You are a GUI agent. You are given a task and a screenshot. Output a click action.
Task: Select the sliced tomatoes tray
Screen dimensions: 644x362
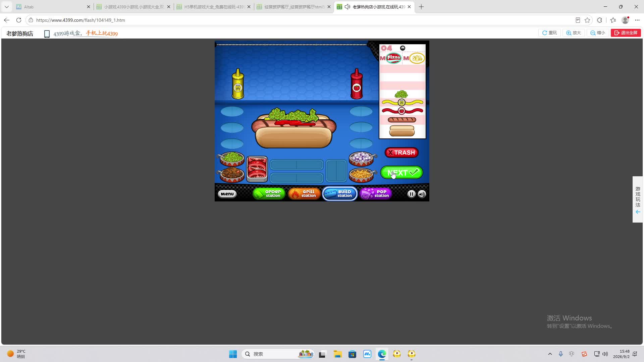point(257,169)
